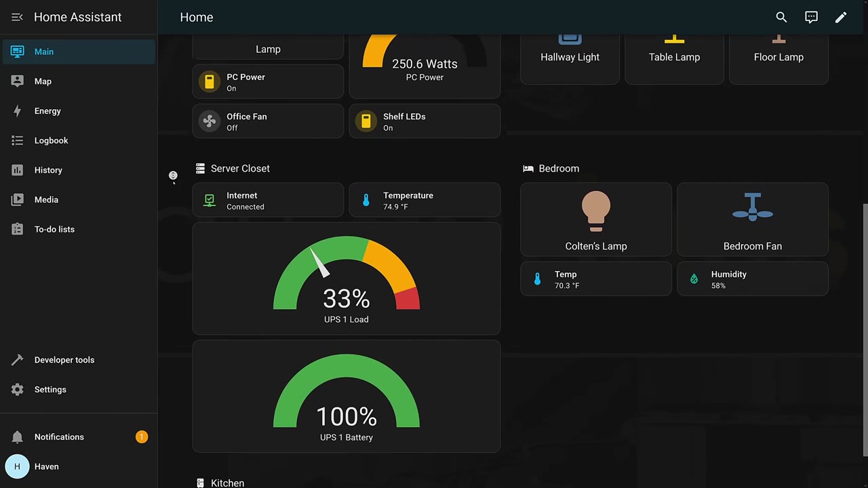Click the Energy lightning bolt icon

[x=18, y=111]
